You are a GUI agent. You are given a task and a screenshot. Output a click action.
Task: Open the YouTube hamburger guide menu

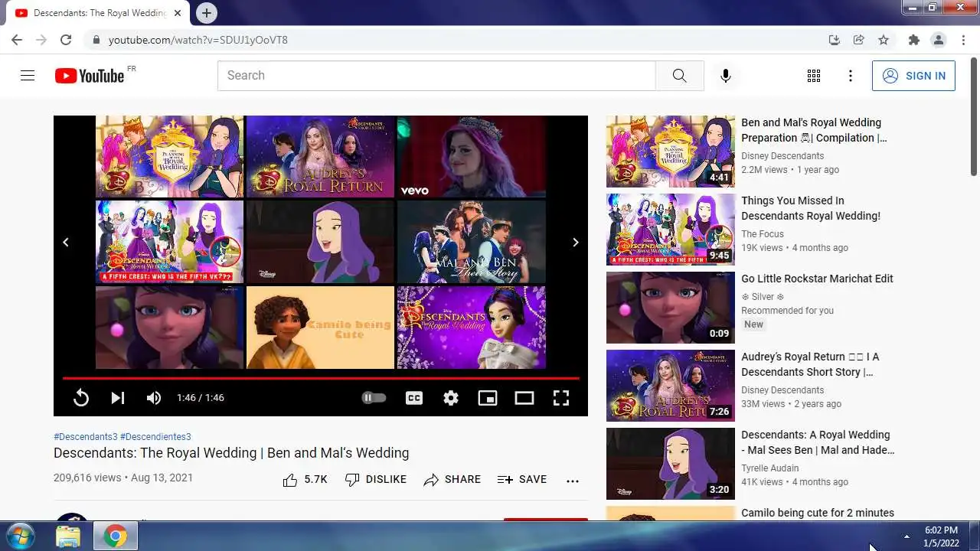coord(28,76)
